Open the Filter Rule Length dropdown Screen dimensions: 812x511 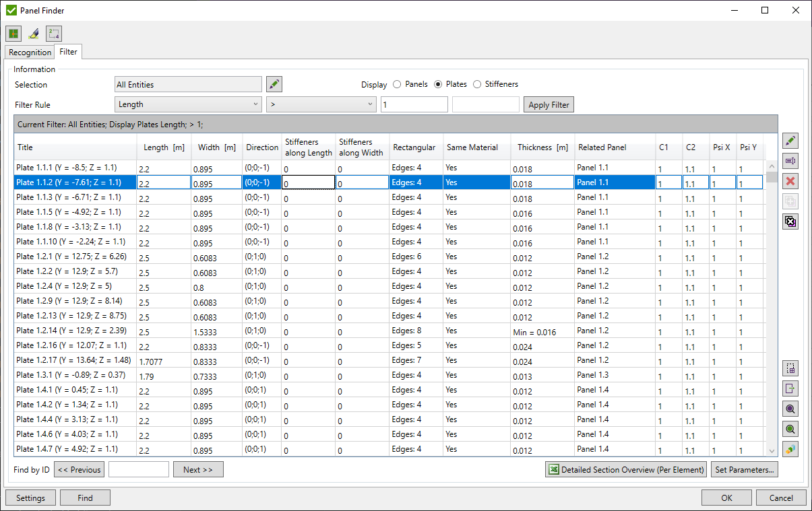coord(188,104)
